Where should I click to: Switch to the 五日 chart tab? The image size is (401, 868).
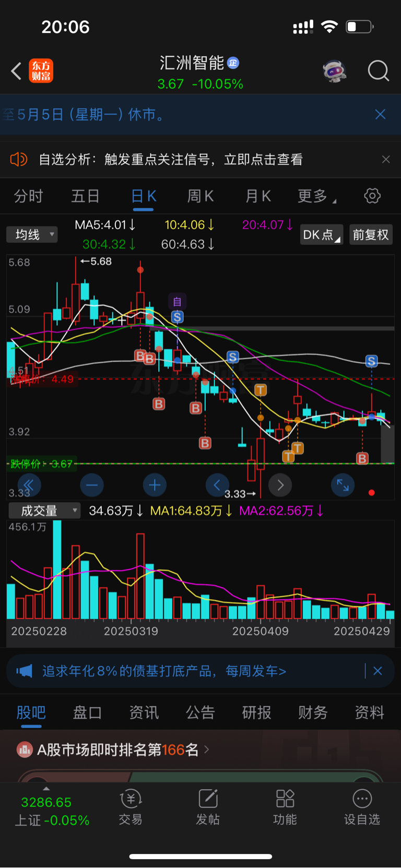pos(85,196)
